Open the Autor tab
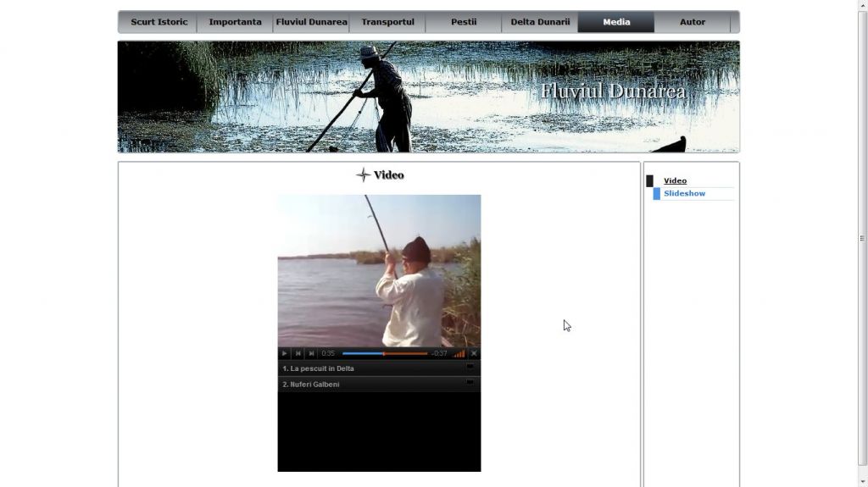The width and height of the screenshot is (868, 487). (x=693, y=22)
